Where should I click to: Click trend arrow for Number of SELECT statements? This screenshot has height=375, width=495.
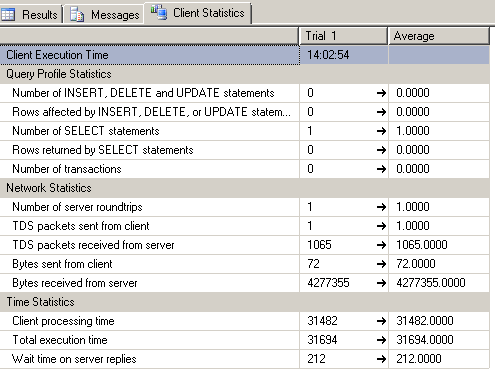pos(381,131)
